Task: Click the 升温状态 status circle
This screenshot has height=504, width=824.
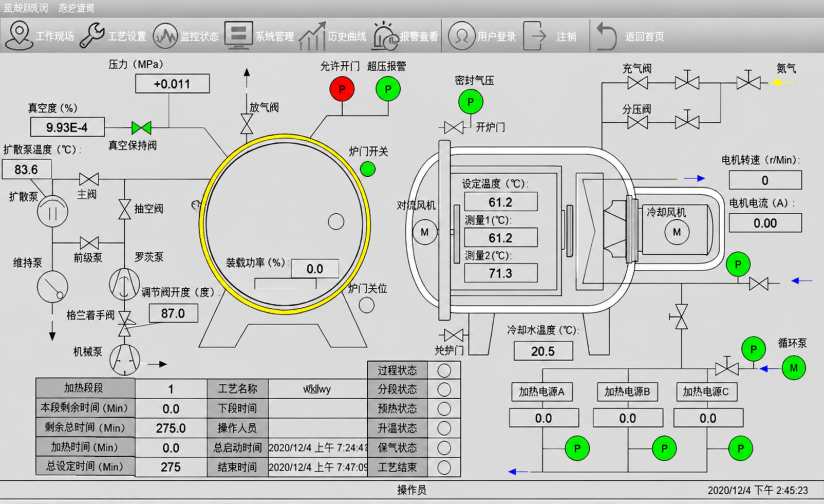Action: (x=444, y=428)
